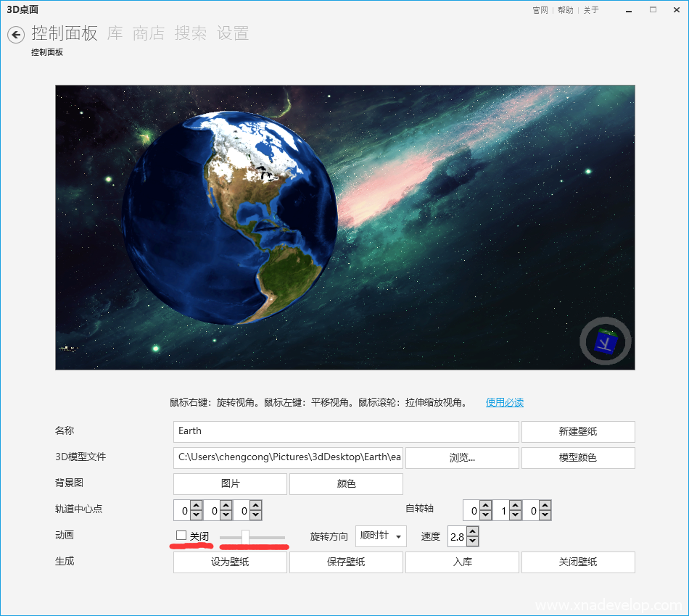Click the 使用必读 link
Image resolution: width=689 pixels, height=616 pixels.
click(505, 402)
